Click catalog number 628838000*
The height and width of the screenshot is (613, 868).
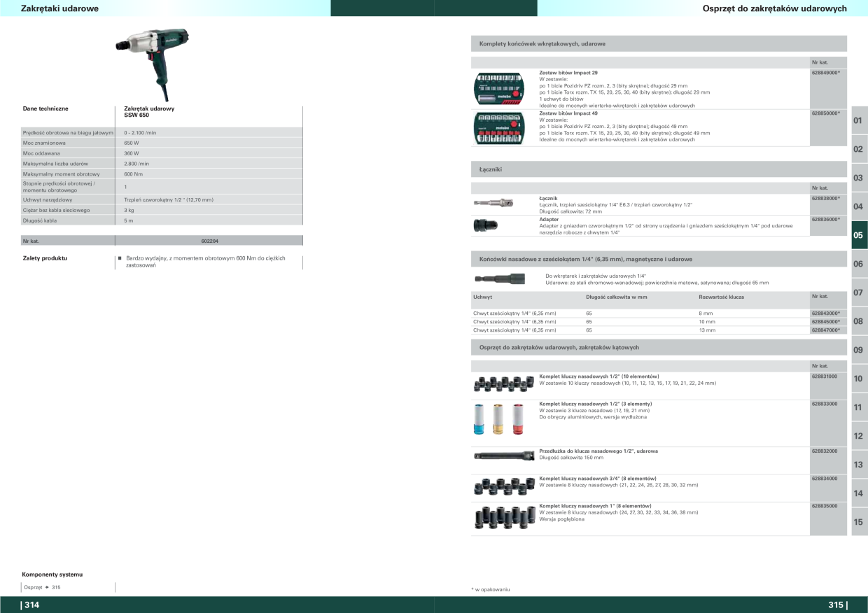[x=826, y=199]
